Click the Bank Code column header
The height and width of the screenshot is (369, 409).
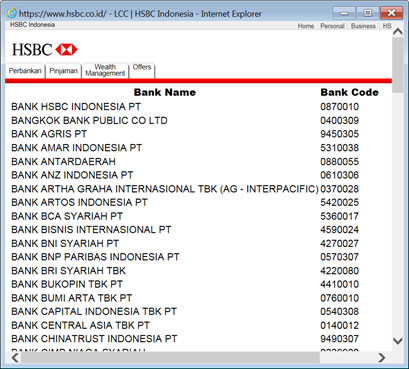(x=349, y=92)
